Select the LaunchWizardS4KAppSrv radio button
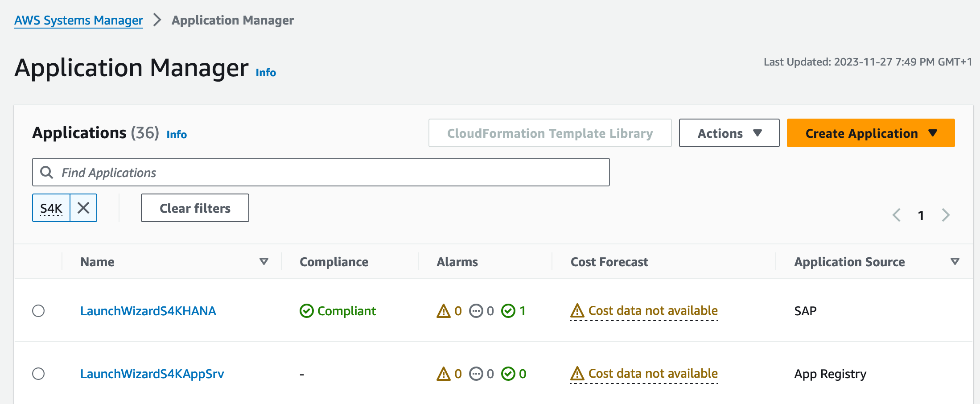The width and height of the screenshot is (980, 404). (38, 374)
